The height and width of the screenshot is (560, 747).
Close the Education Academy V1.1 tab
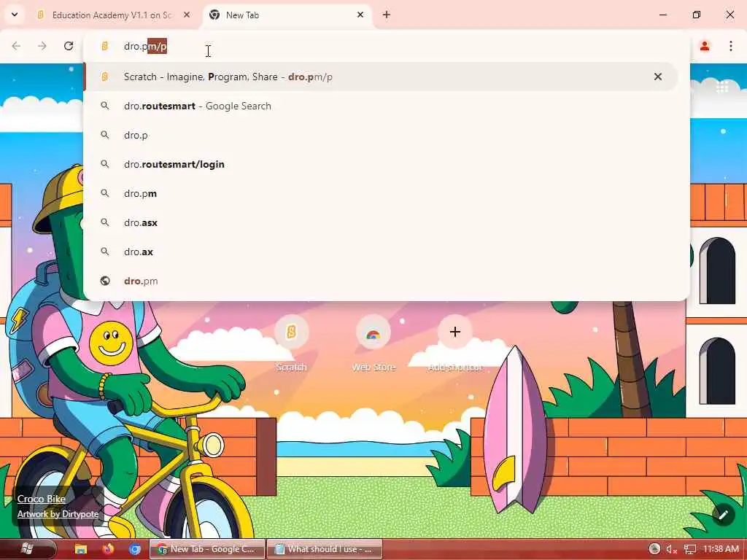tap(187, 15)
